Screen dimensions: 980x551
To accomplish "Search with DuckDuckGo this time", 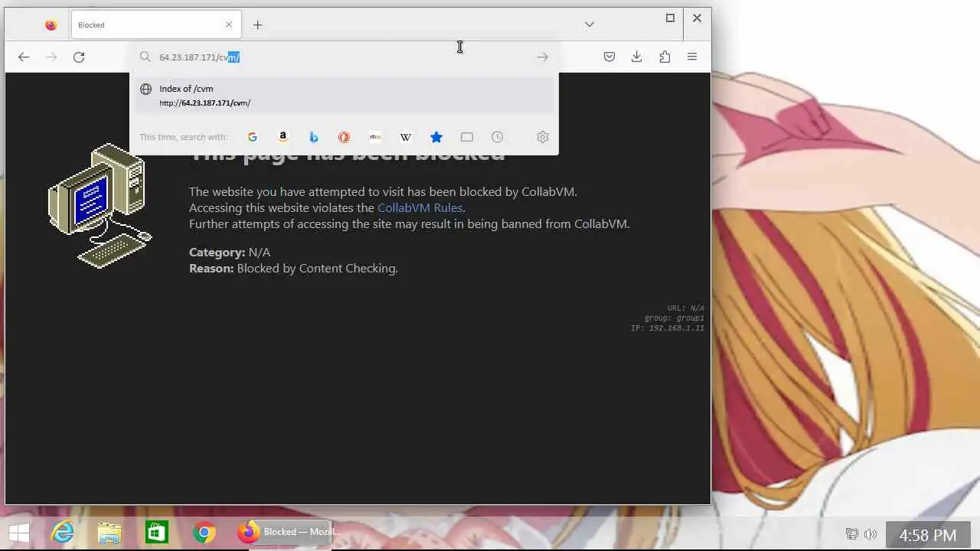I will pyautogui.click(x=344, y=137).
